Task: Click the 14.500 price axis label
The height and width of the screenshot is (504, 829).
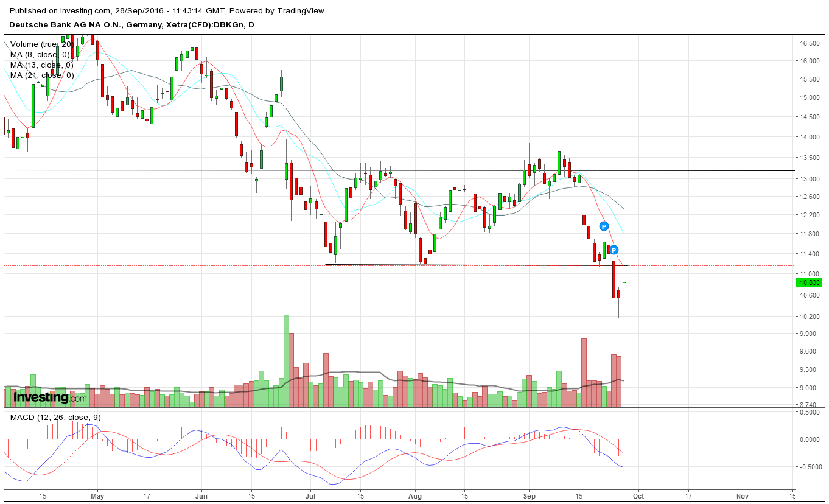Action: click(x=810, y=117)
